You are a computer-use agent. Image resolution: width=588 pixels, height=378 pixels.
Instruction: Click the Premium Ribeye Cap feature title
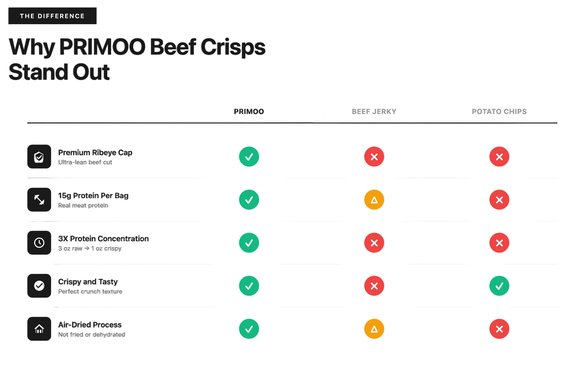point(95,152)
